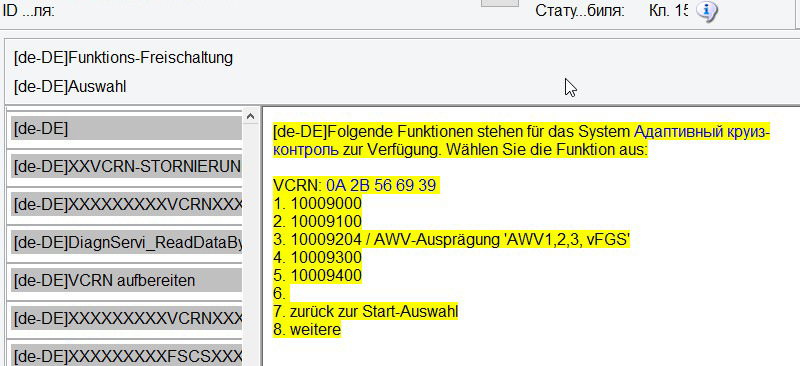Click the 'Адаптивный круиз-контроль' system name
Viewport: 800px width, 366px height.
tap(702, 133)
